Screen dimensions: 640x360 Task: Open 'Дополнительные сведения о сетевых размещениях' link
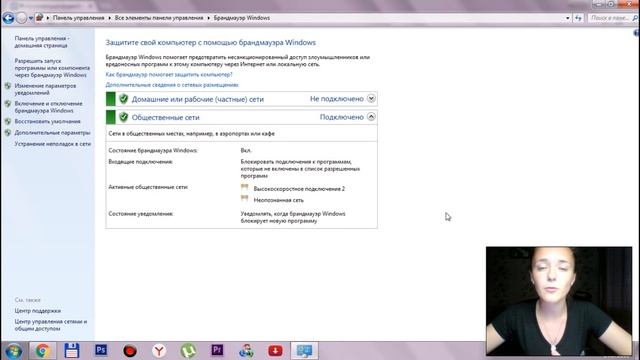click(172, 85)
